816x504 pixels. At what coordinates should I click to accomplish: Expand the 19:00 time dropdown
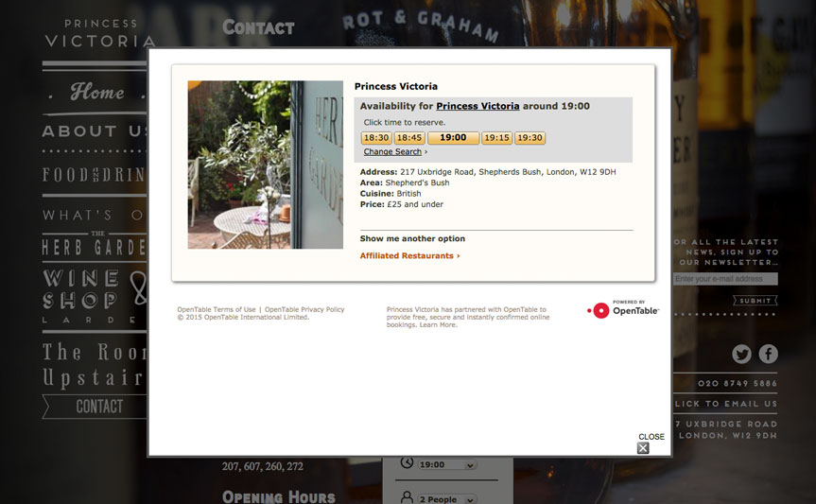point(447,465)
